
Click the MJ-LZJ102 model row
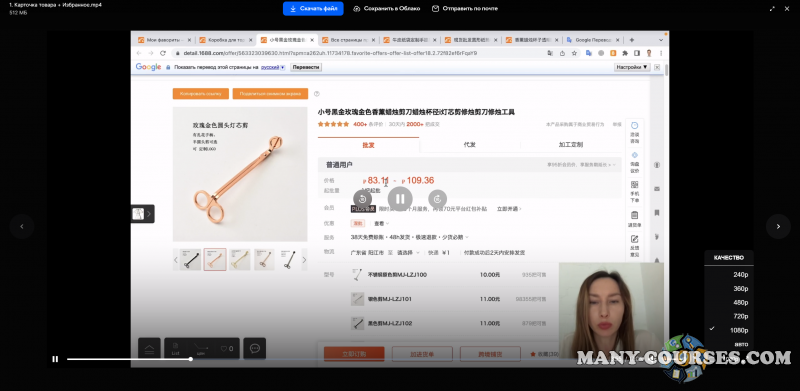pos(449,323)
